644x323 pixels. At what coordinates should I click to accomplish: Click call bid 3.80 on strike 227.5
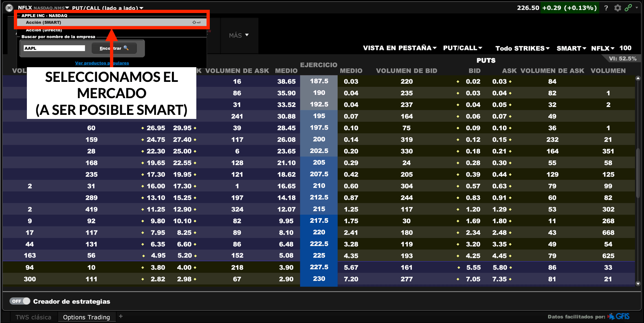(x=158, y=268)
